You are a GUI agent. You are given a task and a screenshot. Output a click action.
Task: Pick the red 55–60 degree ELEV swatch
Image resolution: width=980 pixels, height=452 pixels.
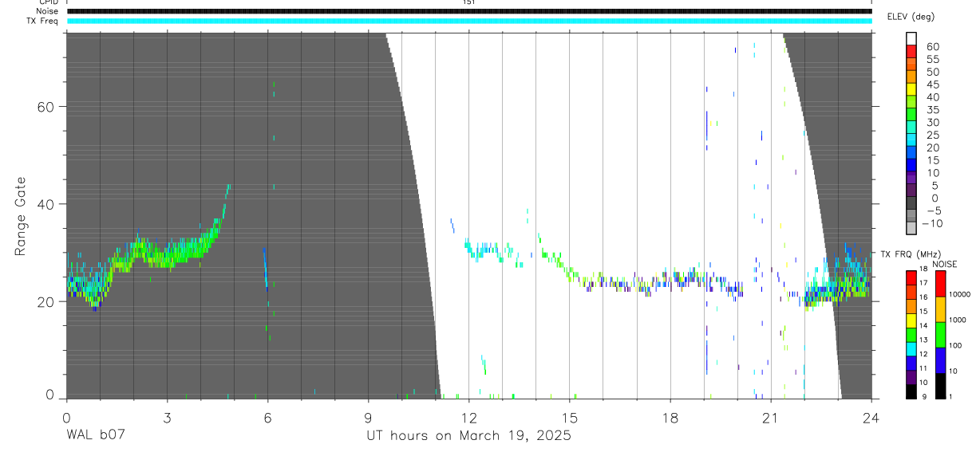click(x=911, y=50)
